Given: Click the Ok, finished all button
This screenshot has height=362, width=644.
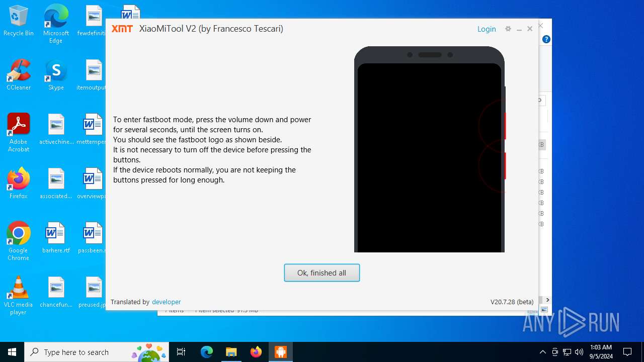Looking at the screenshot, I should click(x=322, y=273).
